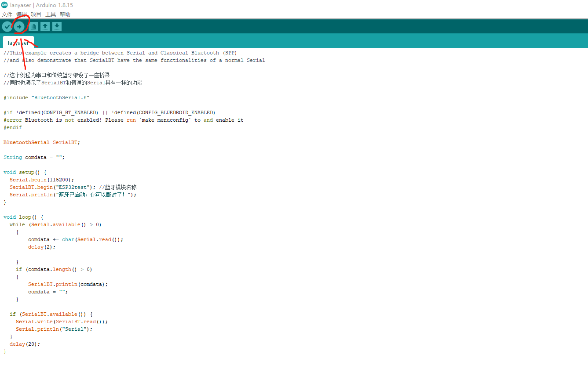
Task: Click the 'void setup() {' line
Action: 25,172
